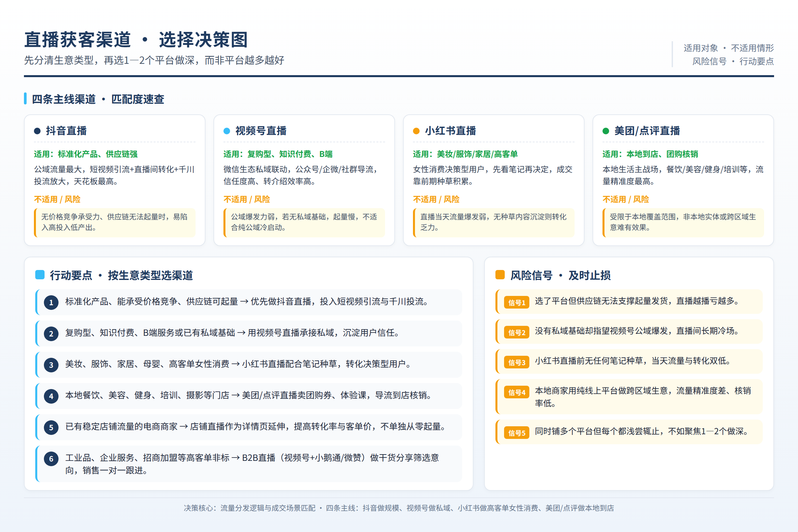798x532 pixels.
Task: Click 不适用 / 风险 label in 抖音直播 card
Action: (x=57, y=199)
